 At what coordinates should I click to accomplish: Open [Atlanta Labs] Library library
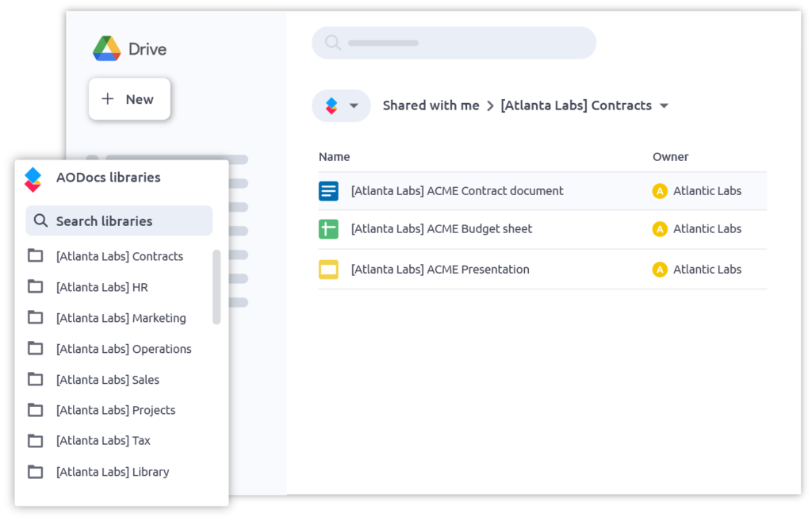[x=113, y=472]
